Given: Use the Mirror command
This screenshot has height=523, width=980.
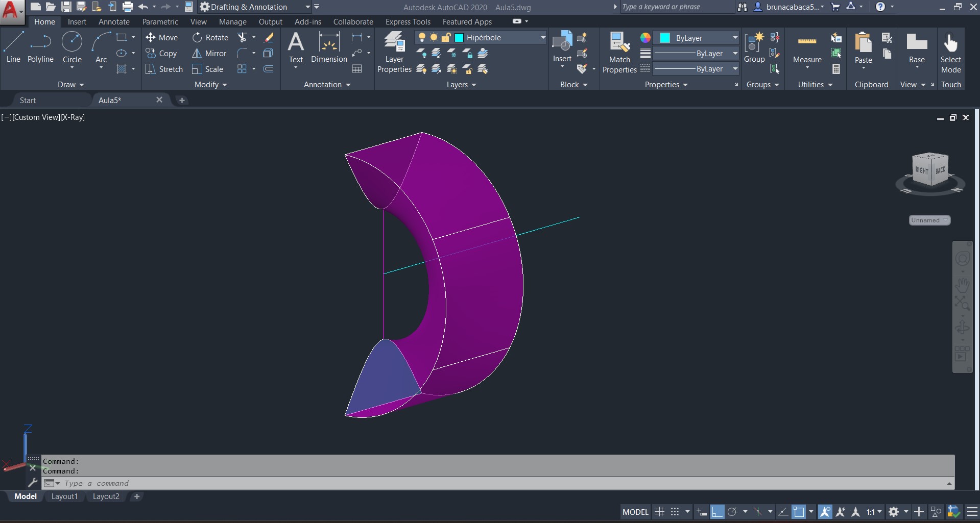Looking at the screenshot, I should click(209, 53).
